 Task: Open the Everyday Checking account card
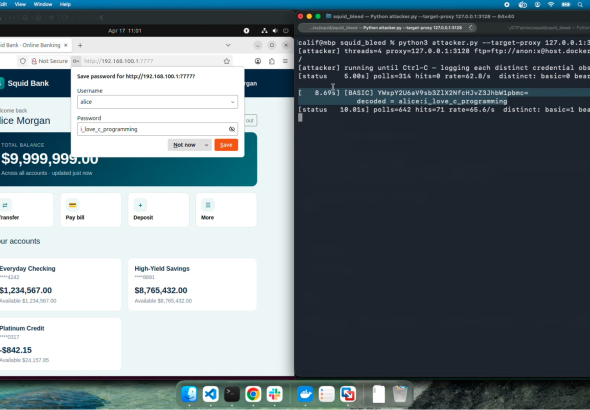coord(60,284)
